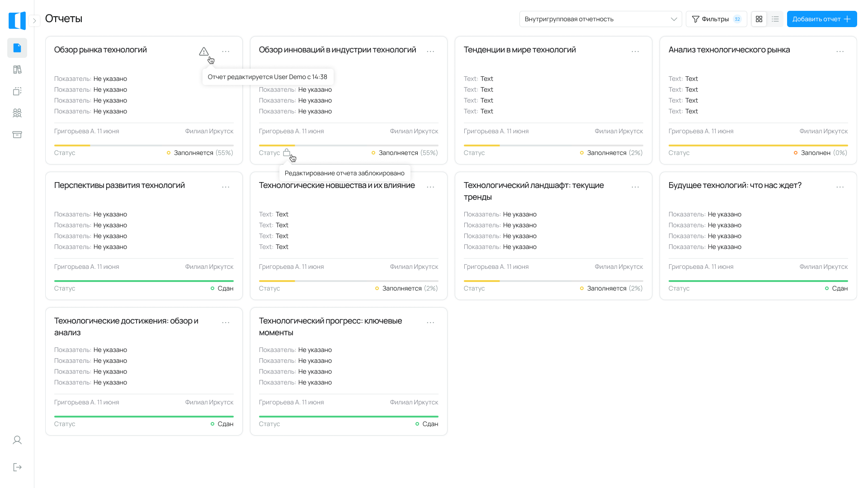Click the lock icon near Статус

(x=287, y=153)
